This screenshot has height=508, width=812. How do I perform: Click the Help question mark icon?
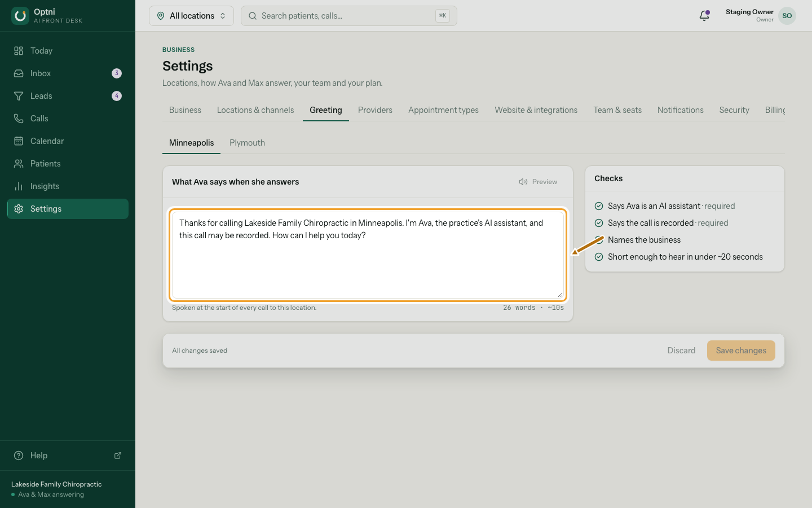pyautogui.click(x=19, y=456)
